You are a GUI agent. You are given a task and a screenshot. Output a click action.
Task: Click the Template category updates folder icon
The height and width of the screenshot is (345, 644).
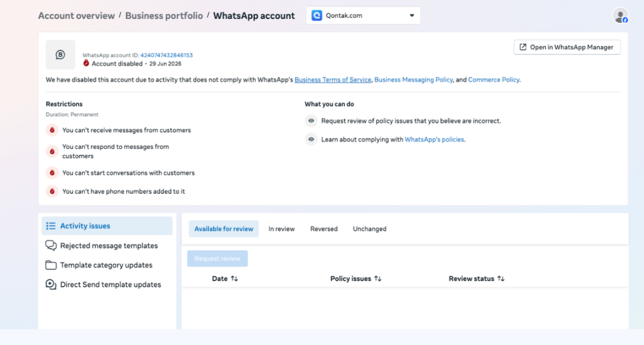pos(51,265)
